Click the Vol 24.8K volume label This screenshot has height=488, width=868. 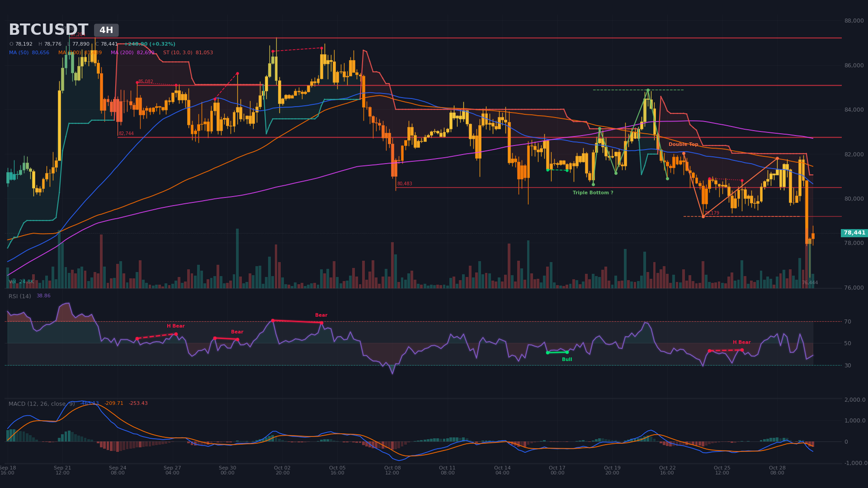pyautogui.click(x=22, y=281)
